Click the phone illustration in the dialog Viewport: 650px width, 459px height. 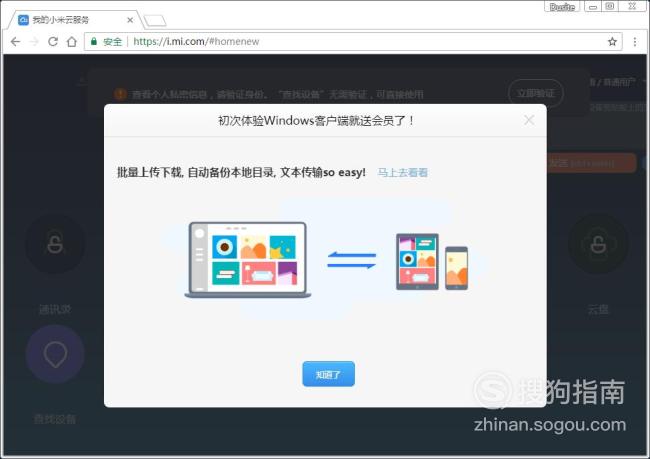point(456,268)
